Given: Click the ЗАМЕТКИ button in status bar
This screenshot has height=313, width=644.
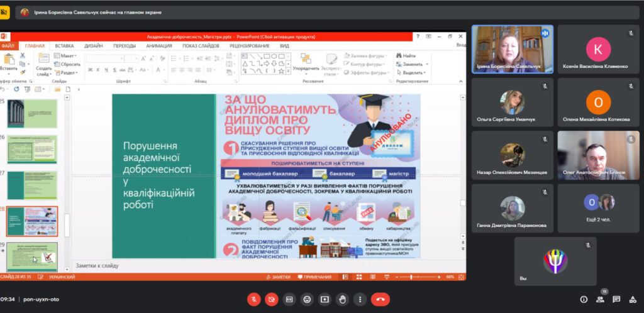Looking at the screenshot, I should 279,277.
